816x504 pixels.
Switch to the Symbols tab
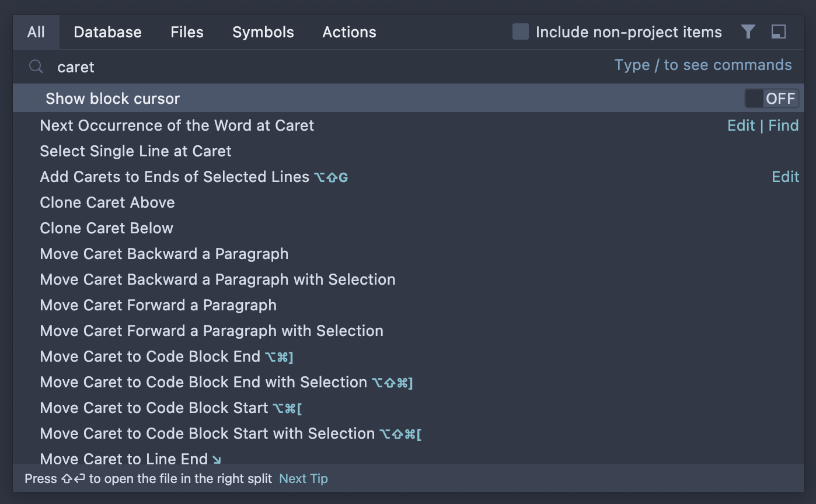coord(263,32)
